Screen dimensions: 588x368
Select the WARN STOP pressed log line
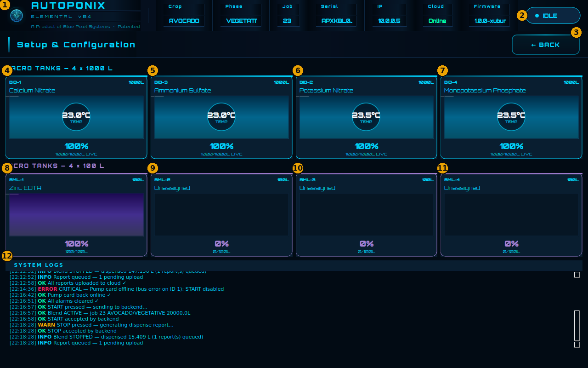(92, 325)
